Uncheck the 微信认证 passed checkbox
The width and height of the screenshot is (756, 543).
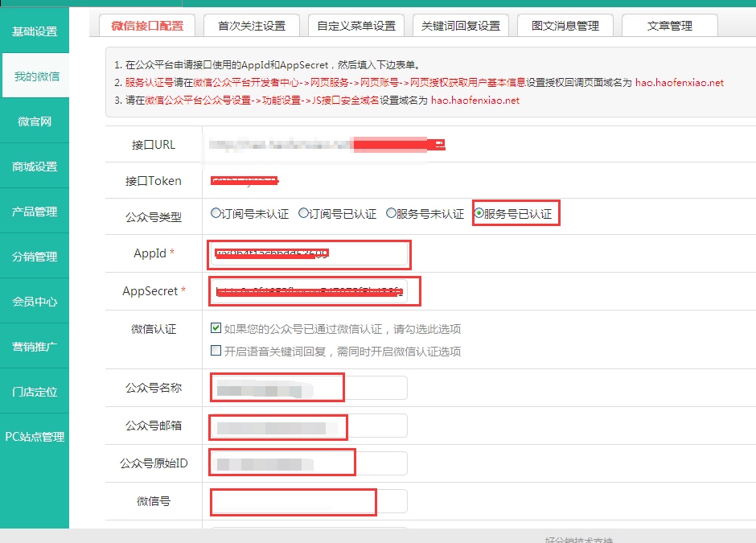216,328
